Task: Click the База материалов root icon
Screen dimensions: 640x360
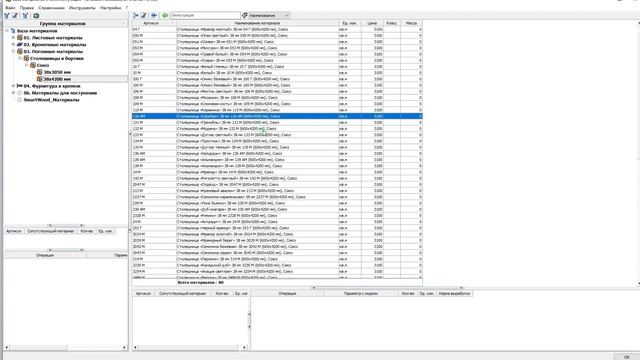Action: click(13, 31)
